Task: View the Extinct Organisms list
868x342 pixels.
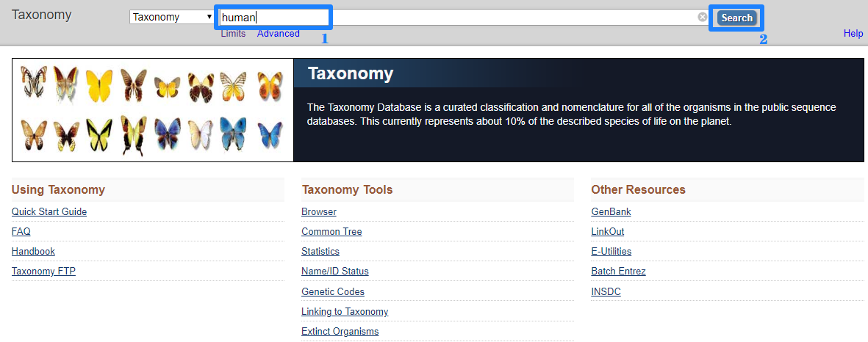Action: pyautogui.click(x=340, y=332)
